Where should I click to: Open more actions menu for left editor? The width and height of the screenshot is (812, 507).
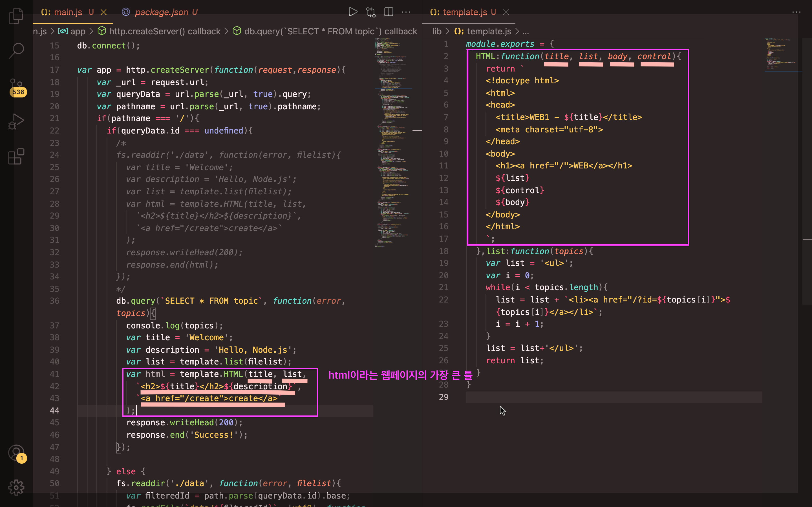[406, 12]
